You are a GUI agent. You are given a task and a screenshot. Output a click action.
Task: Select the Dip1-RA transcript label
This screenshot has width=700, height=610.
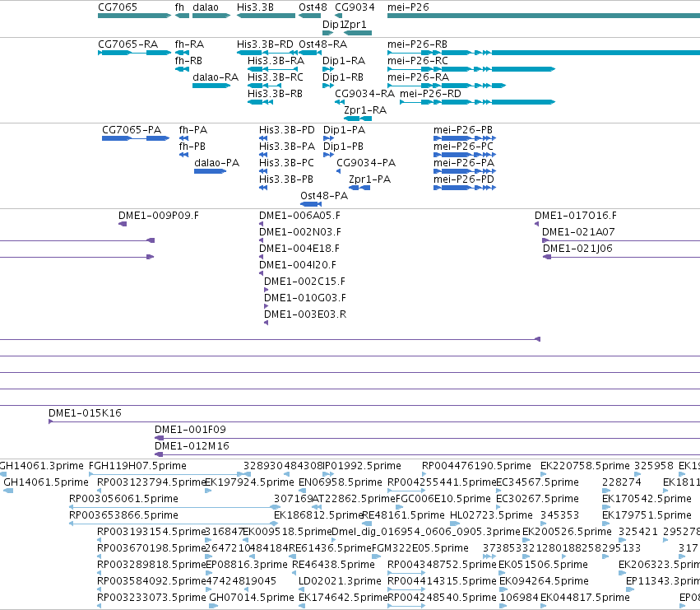(344, 61)
